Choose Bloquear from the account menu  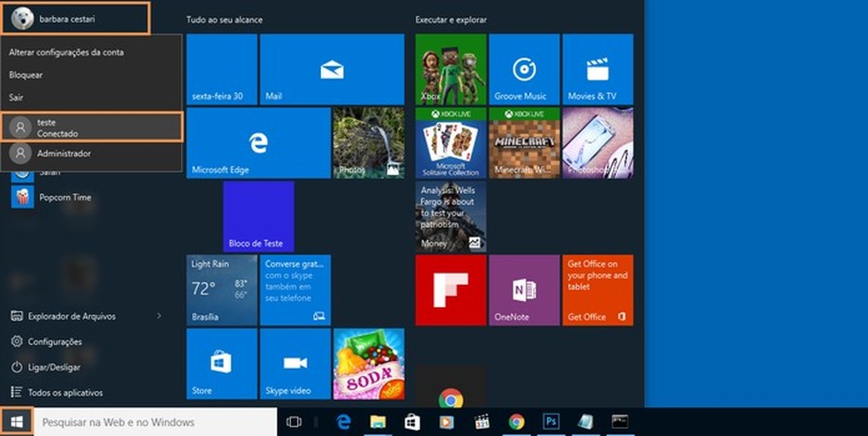(26, 75)
